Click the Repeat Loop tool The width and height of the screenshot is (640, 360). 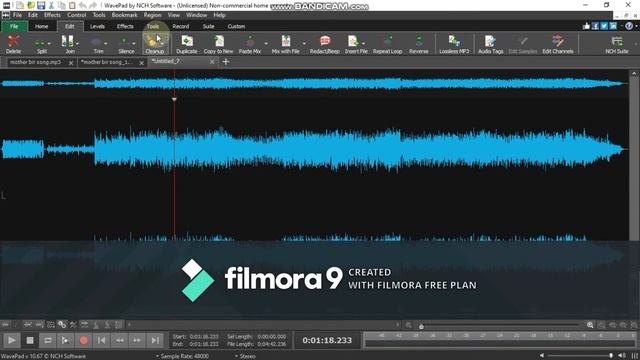pos(387,44)
